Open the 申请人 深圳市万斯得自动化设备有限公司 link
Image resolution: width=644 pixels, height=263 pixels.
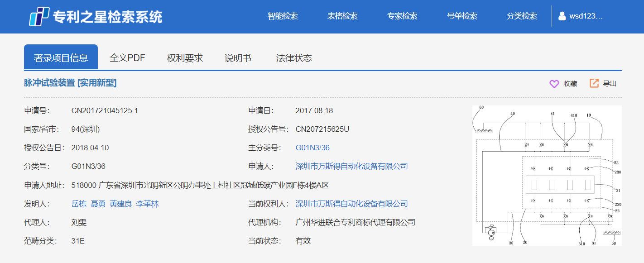(x=351, y=166)
